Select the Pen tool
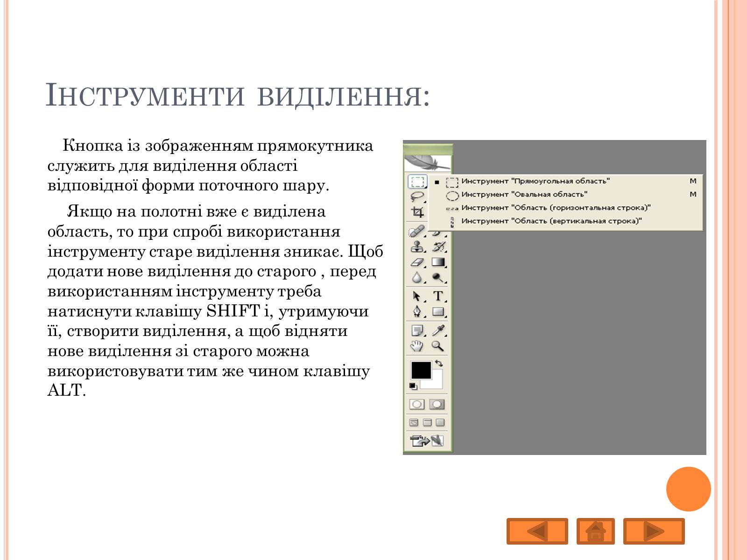 click(417, 311)
